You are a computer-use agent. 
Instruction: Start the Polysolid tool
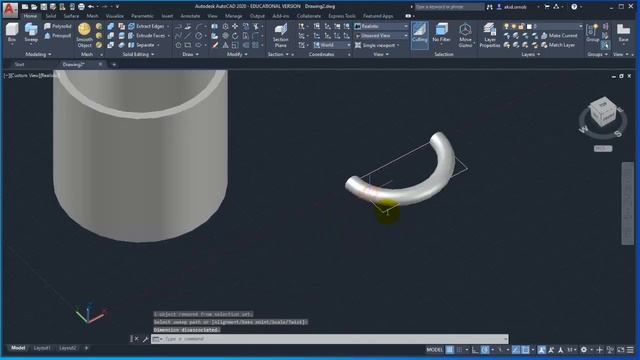pos(58,26)
